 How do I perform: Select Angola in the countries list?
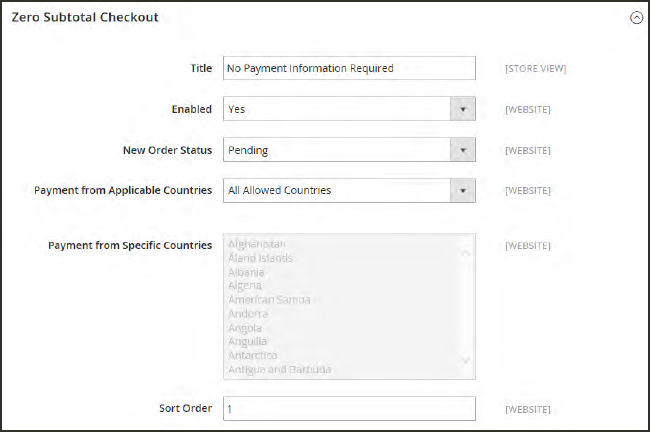245,328
